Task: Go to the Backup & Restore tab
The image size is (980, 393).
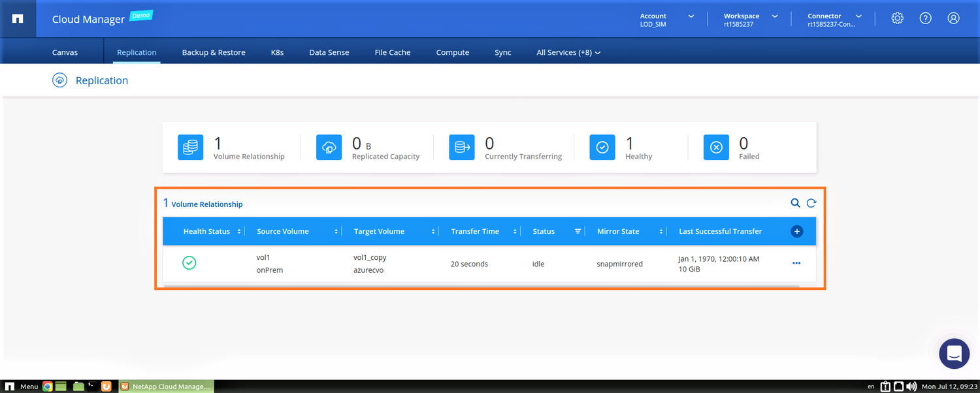Action: [214, 52]
